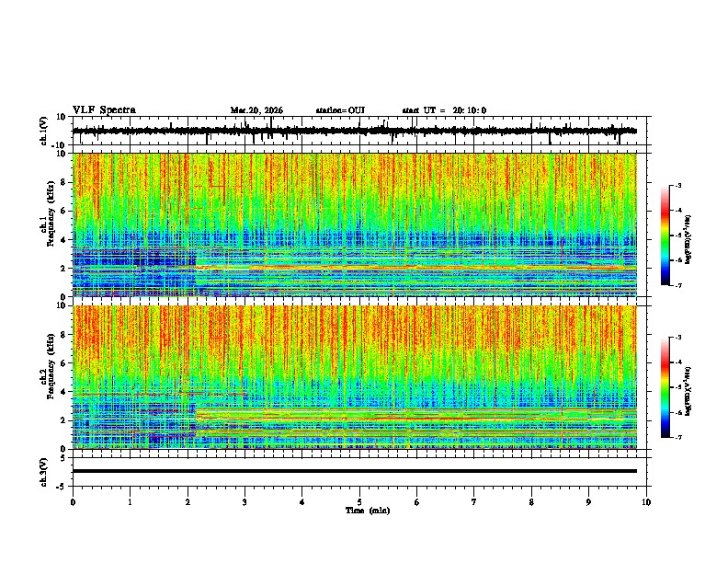Click the ch.3 flat black voltage trace

click(x=354, y=471)
